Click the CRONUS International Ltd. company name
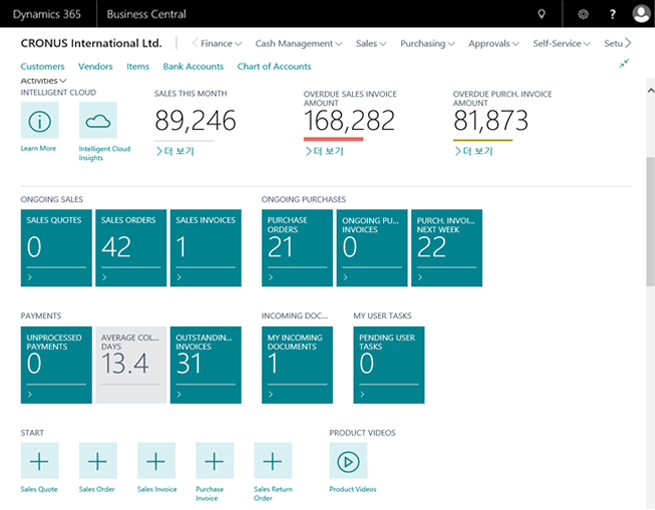Viewport: 655px width, 510px height. (x=91, y=43)
